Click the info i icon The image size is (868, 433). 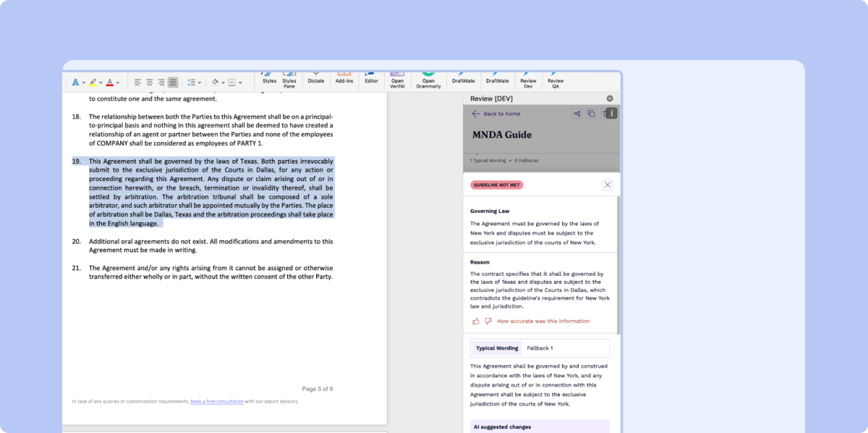point(612,113)
